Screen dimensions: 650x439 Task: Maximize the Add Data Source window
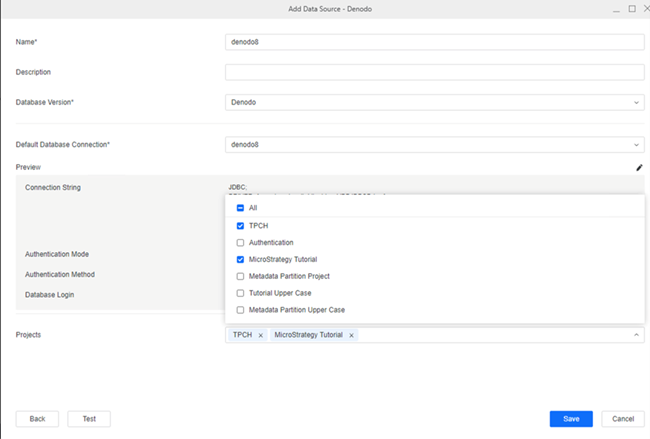tap(632, 8)
